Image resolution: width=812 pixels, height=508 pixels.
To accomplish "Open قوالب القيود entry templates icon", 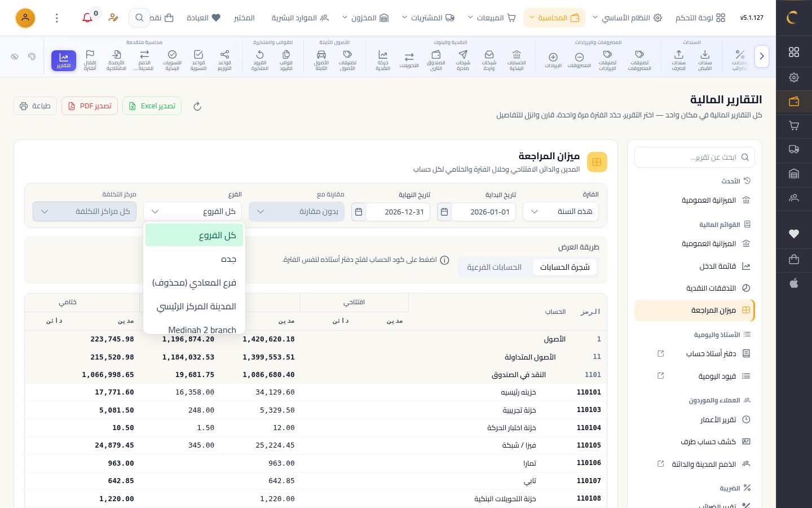I will pos(286,60).
